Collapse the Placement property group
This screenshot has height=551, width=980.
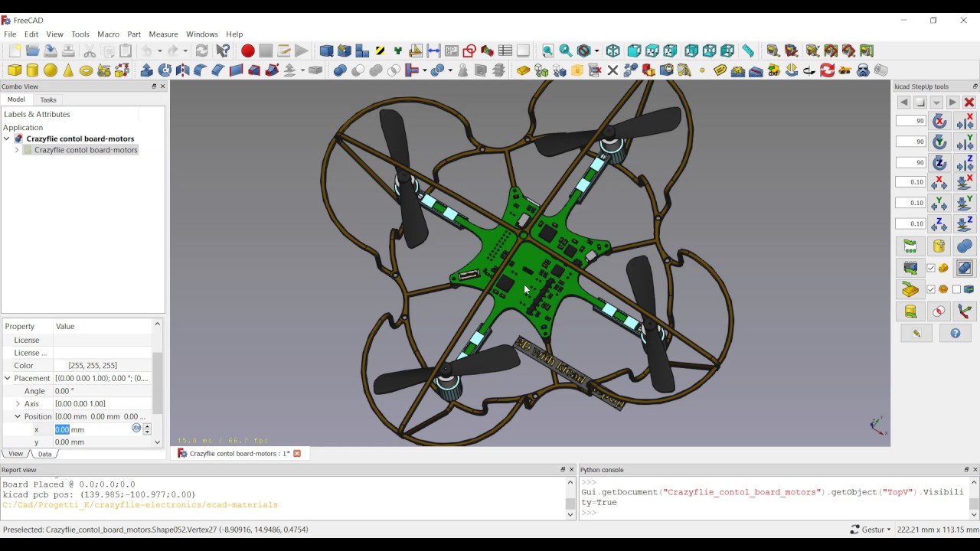click(8, 378)
